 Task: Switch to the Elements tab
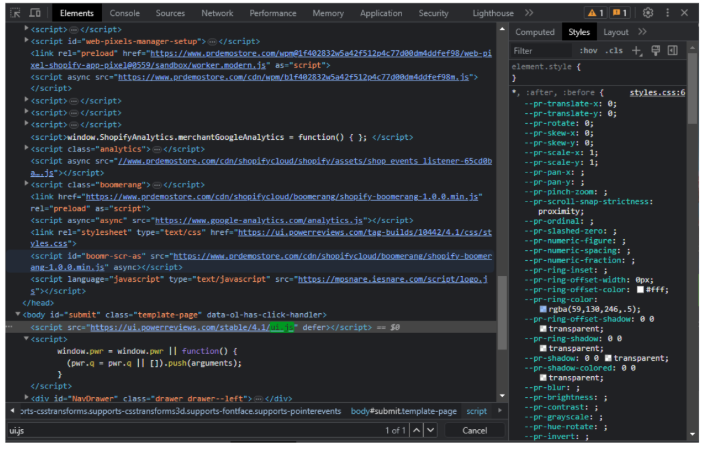click(77, 13)
